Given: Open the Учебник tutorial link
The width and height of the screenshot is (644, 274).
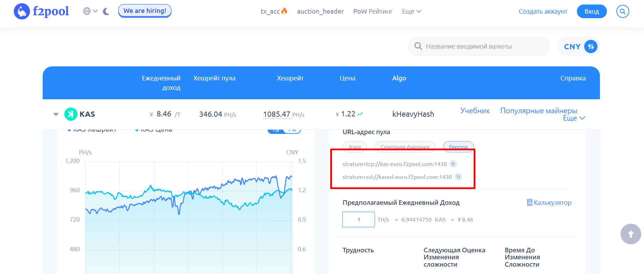Looking at the screenshot, I should pos(475,111).
